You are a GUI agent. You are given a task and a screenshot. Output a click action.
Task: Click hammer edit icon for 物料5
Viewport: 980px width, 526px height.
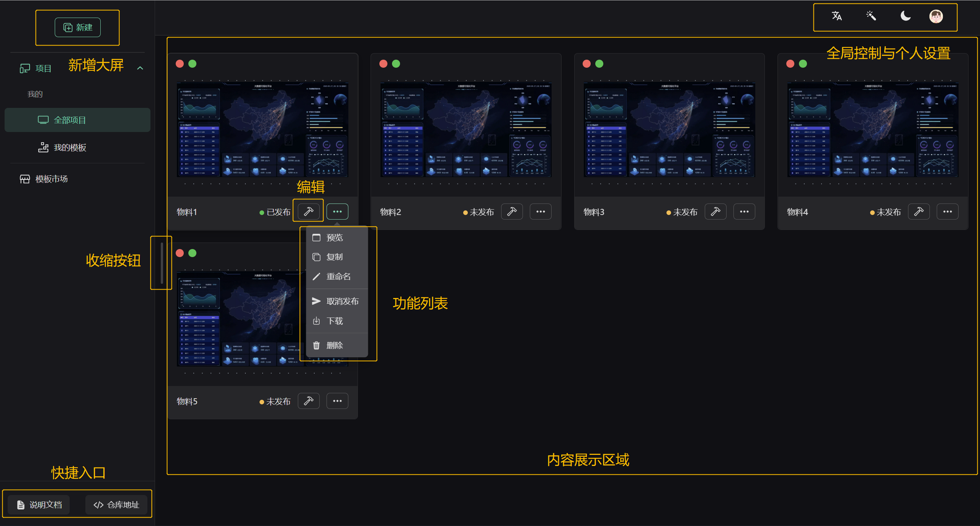tap(309, 401)
